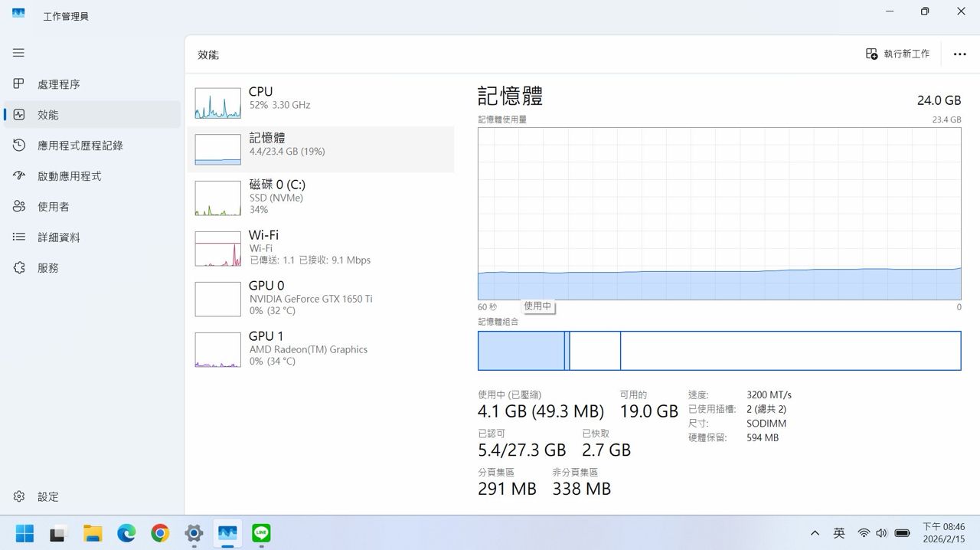Select GPU 1 AMD Radeon item

coord(320,349)
